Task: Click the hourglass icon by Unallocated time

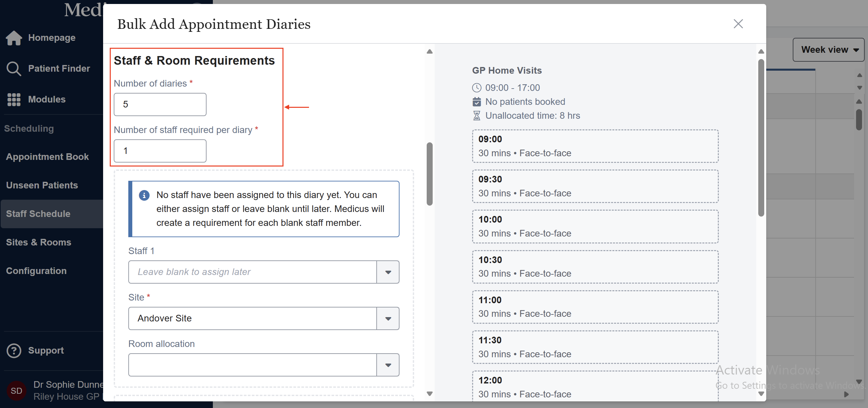Action: point(476,116)
